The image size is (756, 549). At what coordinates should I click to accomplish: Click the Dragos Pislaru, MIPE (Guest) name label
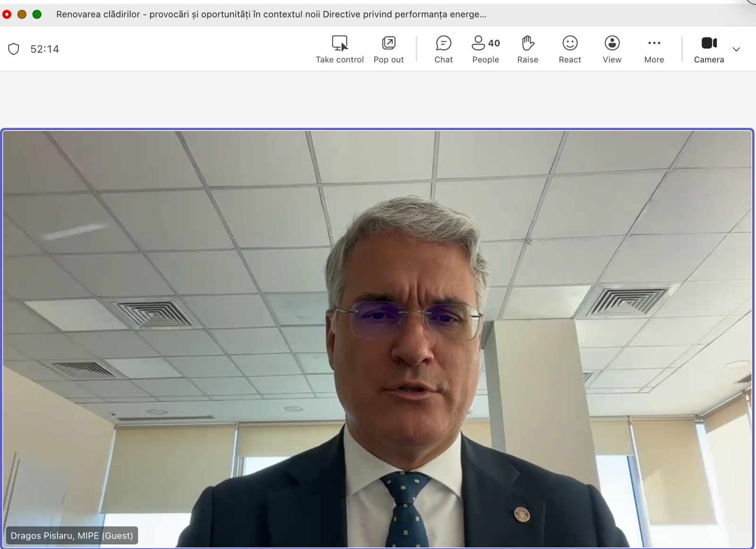pos(72,535)
